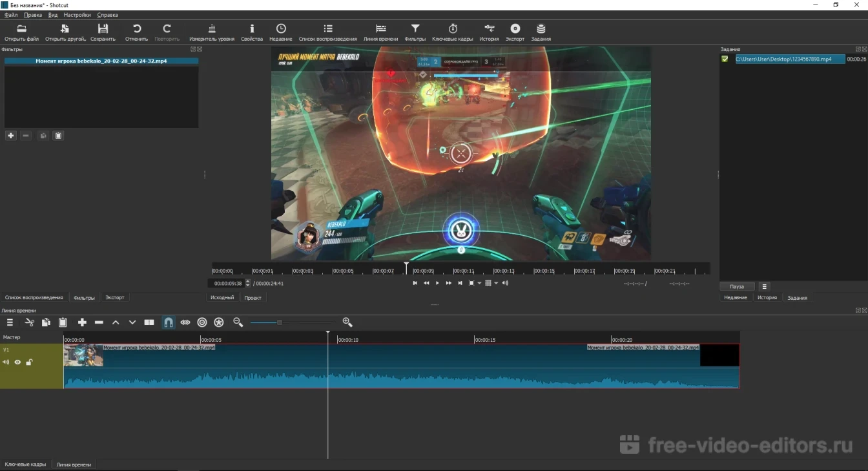Click the Пауза button

737,287
